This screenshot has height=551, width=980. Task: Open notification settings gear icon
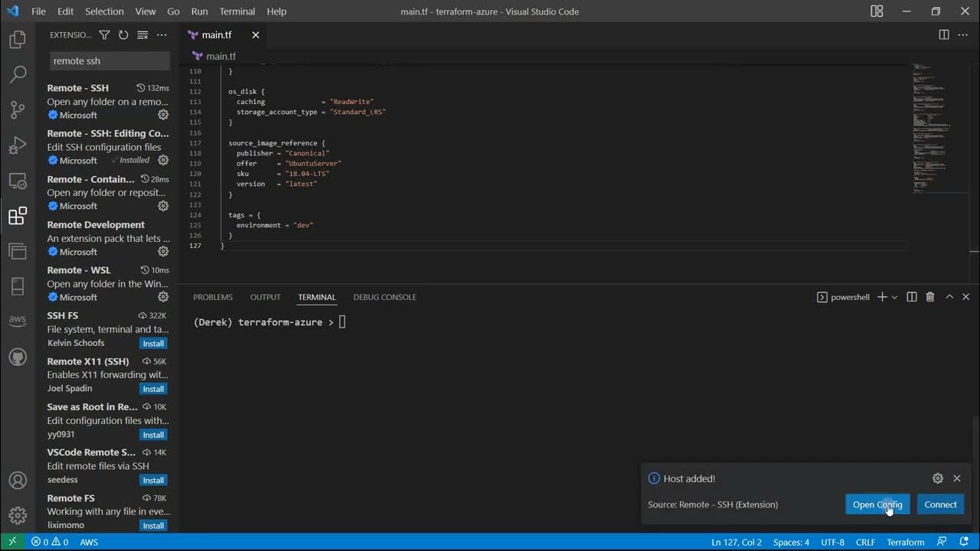[938, 478]
